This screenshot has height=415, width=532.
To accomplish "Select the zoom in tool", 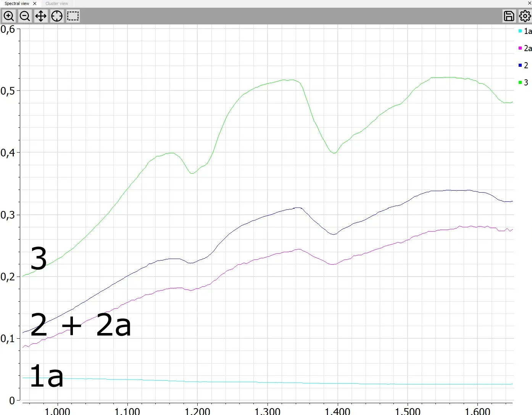I will tap(8, 16).
